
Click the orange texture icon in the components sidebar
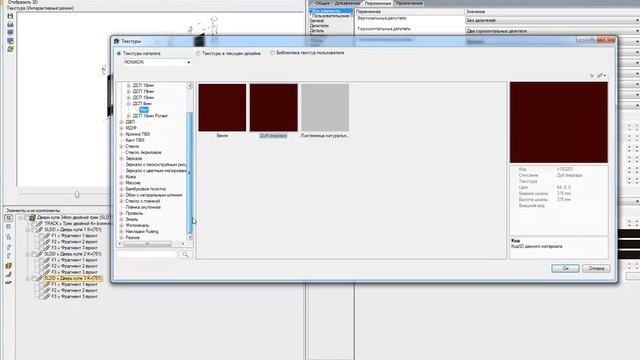pos(9,266)
